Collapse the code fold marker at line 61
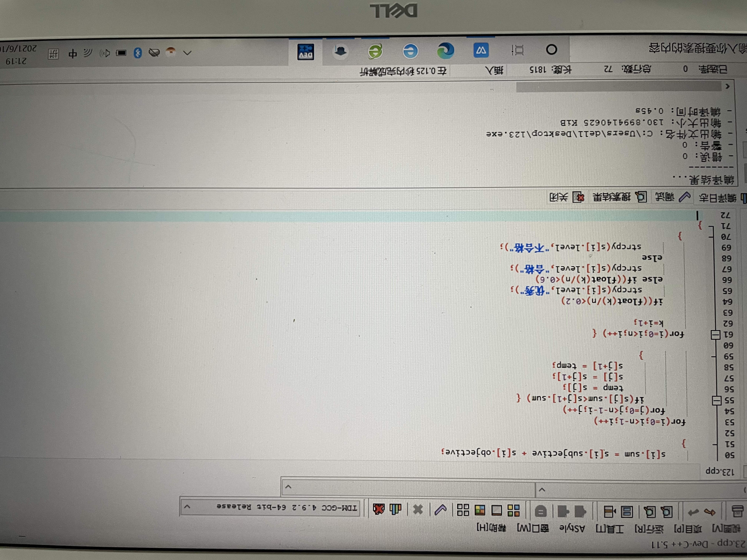This screenshot has height=560, width=747. coord(715,335)
